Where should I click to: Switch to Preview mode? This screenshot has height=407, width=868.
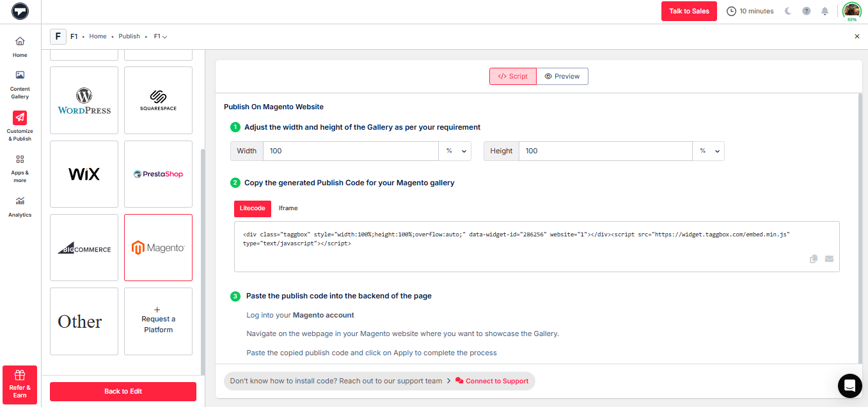(562, 76)
